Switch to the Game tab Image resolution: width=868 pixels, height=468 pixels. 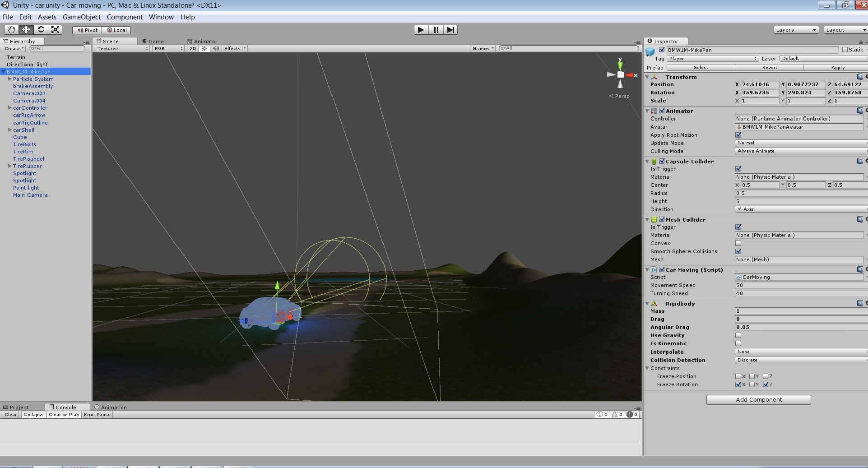(153, 41)
